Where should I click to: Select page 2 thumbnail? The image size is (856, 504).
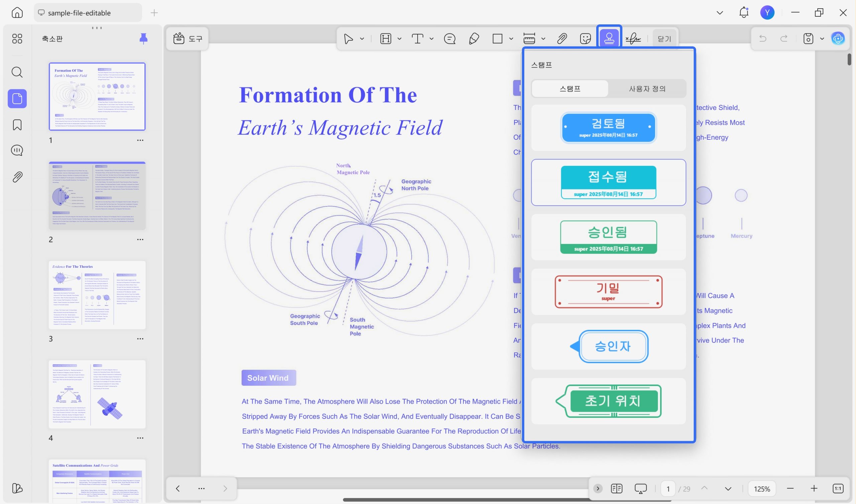point(97,196)
